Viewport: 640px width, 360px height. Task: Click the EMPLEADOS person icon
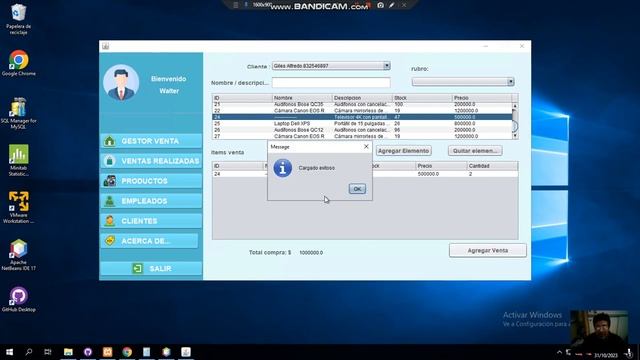109,201
